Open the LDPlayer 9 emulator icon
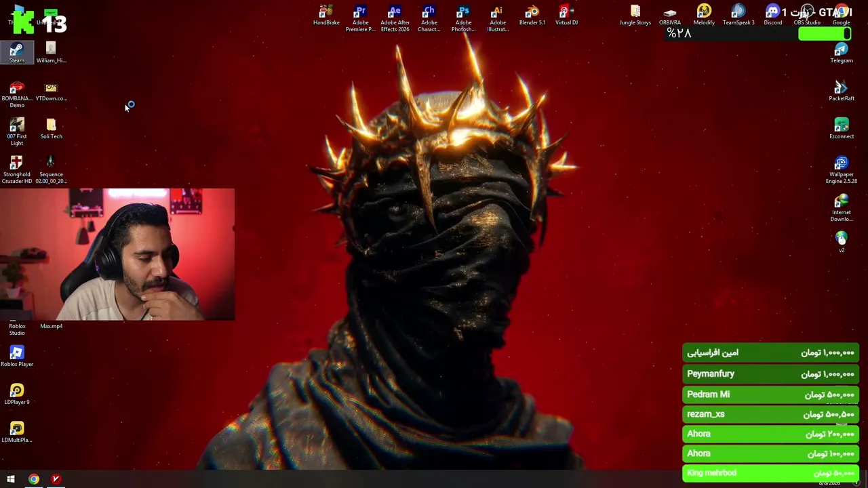The width and height of the screenshot is (868, 488). 17,394
